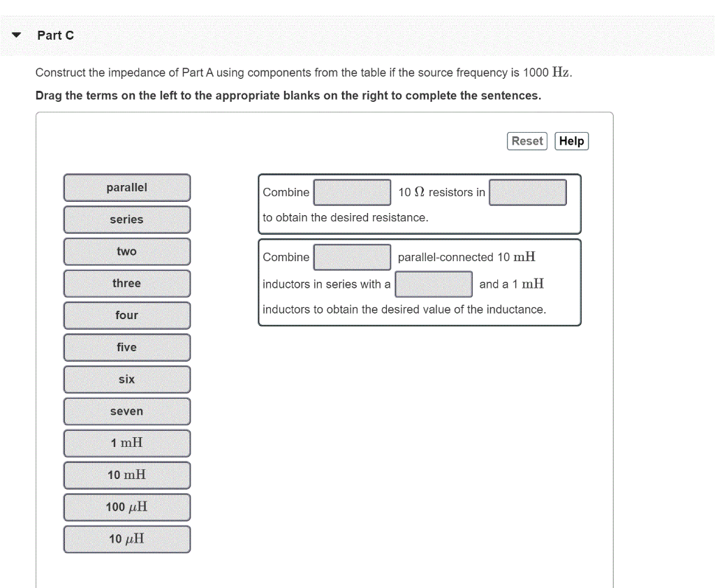715x588 pixels.
Task: Click the Reset button
Action: (x=526, y=140)
